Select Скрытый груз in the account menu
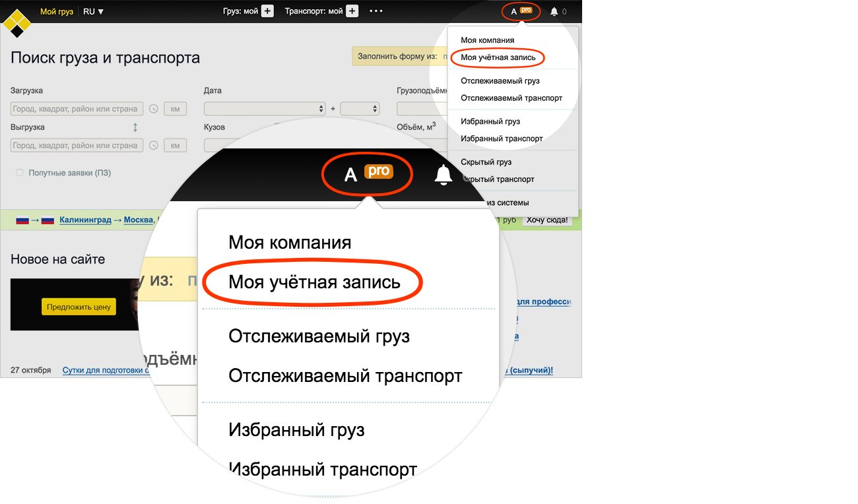 [486, 162]
